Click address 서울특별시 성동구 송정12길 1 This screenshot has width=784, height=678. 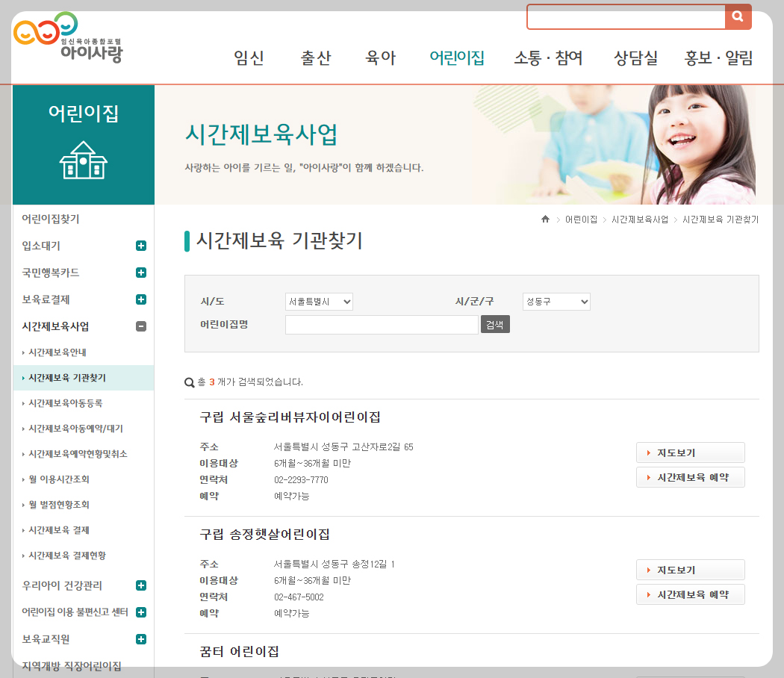pos(335,564)
